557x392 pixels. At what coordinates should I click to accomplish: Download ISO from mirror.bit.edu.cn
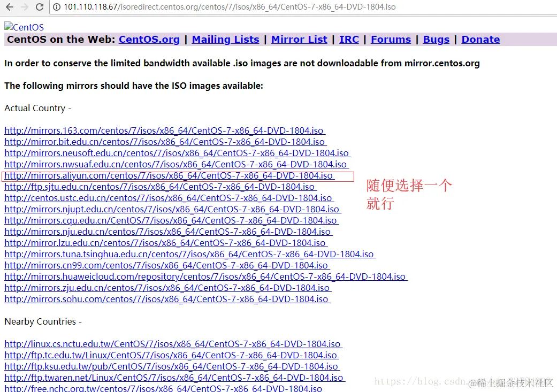(165, 142)
